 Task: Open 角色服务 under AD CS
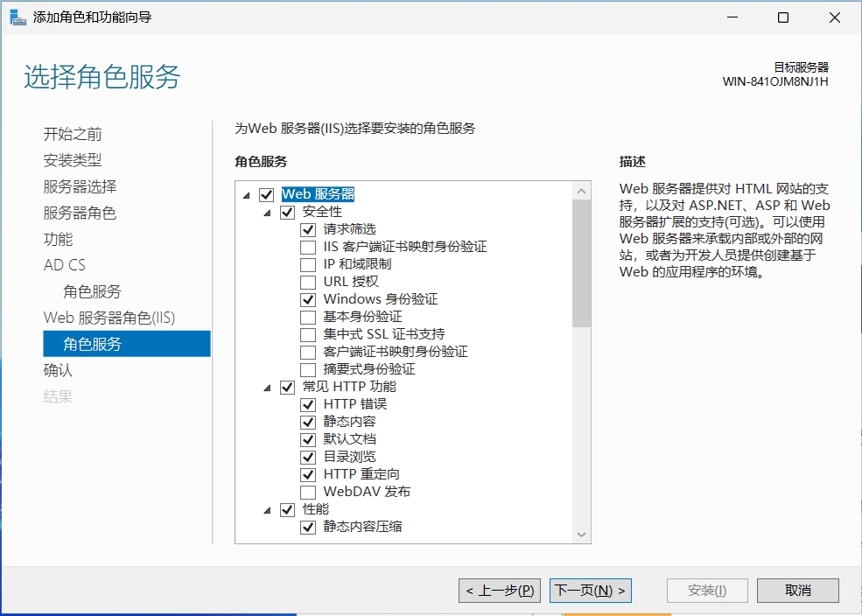pyautogui.click(x=92, y=291)
